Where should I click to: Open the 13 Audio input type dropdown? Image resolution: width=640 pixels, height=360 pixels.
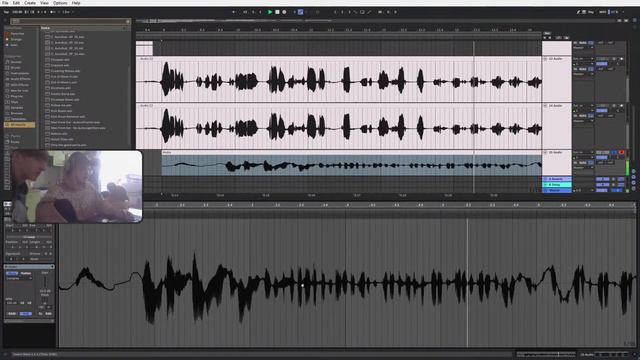(583, 59)
